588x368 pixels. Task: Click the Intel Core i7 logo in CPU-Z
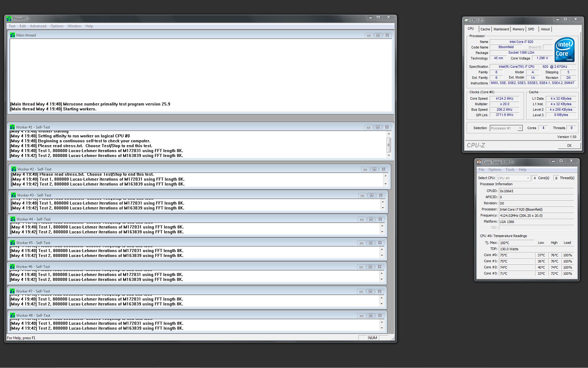[x=564, y=49]
